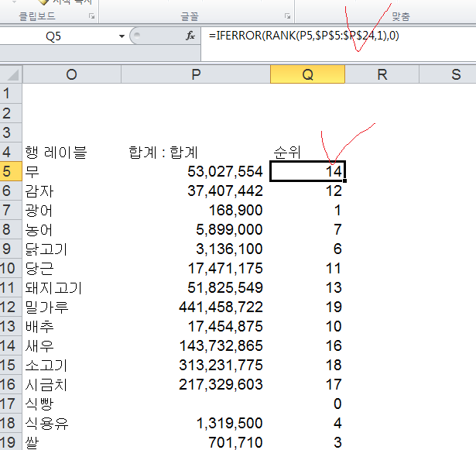Select row 3 header

coord(11,132)
